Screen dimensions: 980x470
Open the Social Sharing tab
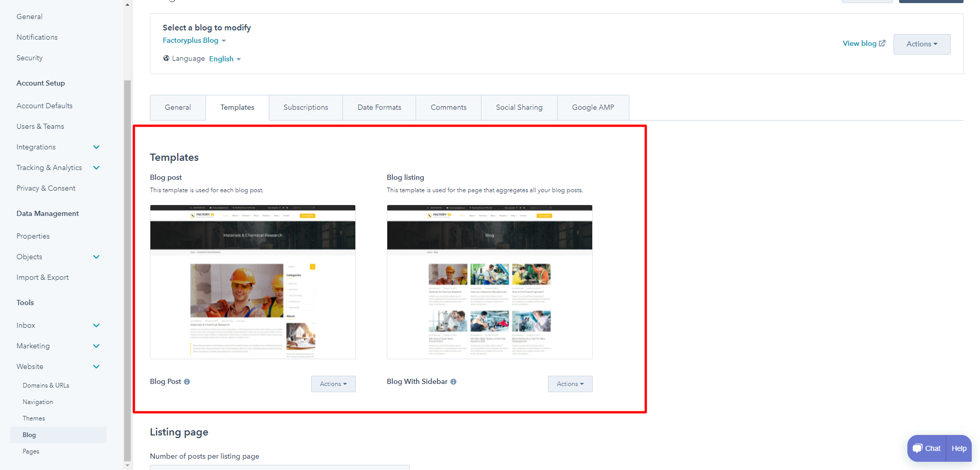coord(519,108)
